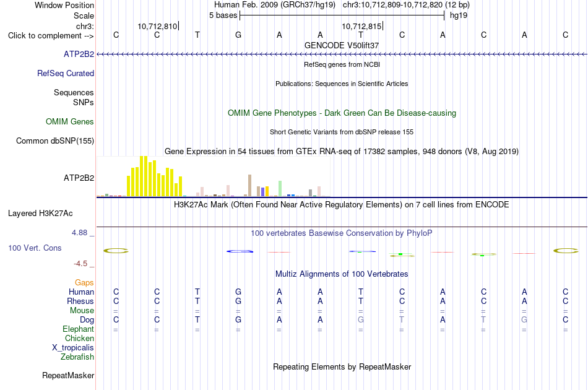Screen dimensions: 588x390
Task: Click the Sequences SNPs track label
Action: pyautogui.click(x=74, y=98)
